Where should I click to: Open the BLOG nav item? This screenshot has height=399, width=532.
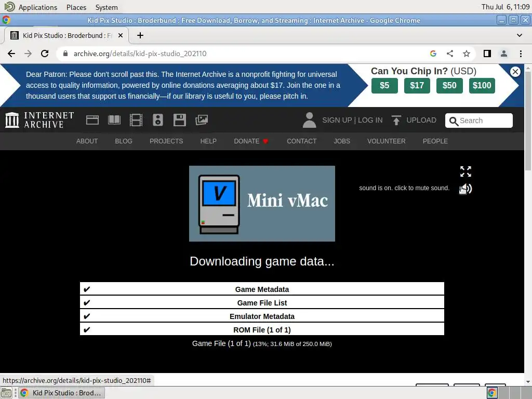point(124,141)
